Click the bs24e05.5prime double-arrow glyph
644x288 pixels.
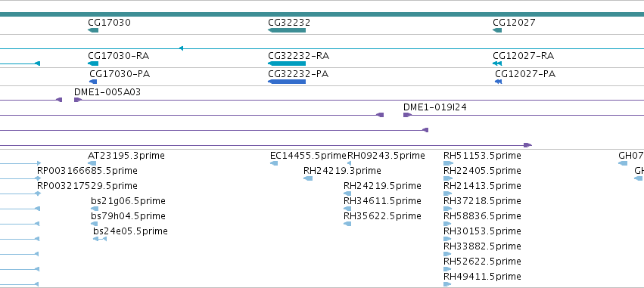[100, 239]
